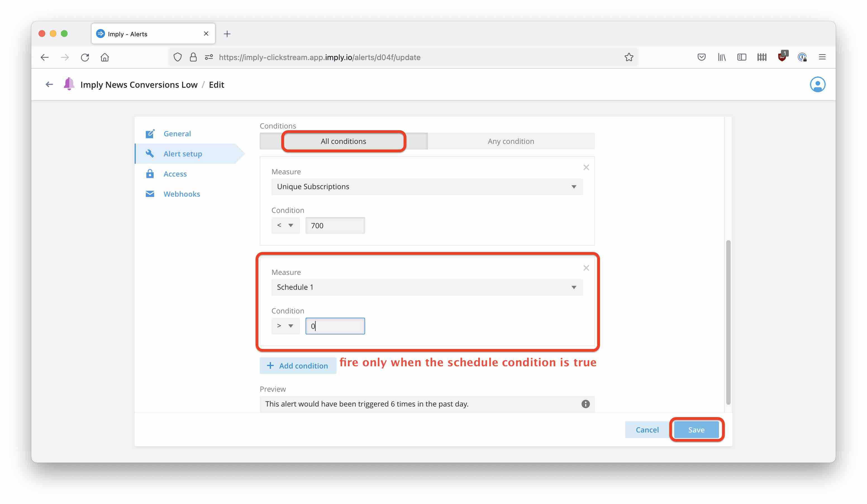Click the Pocket save icon
This screenshot has width=867, height=504.
(701, 57)
